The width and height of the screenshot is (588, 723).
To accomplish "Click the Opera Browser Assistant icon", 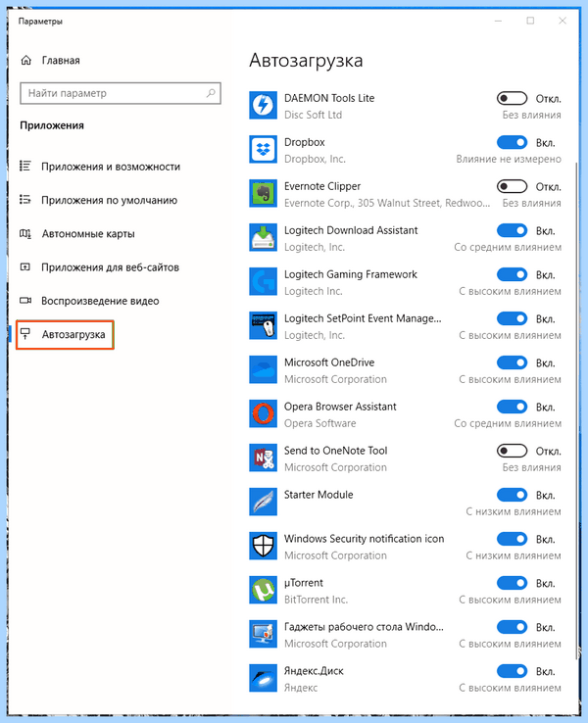I will tap(263, 413).
